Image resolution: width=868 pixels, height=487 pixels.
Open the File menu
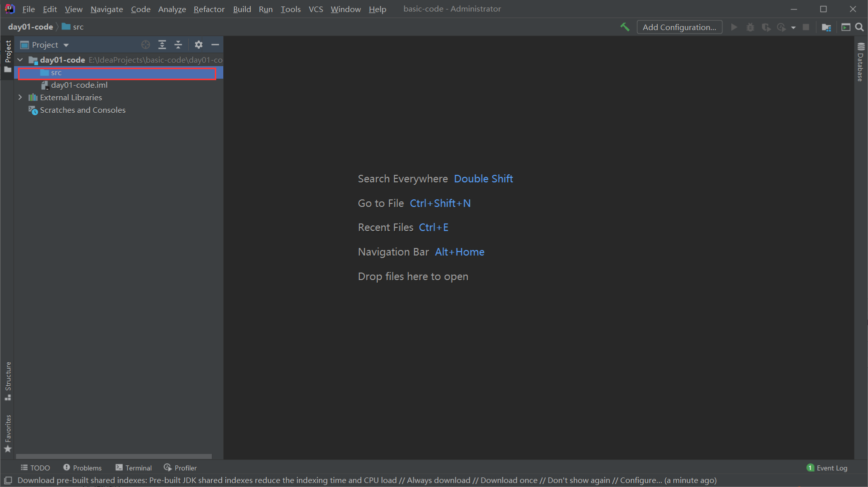tap(29, 9)
